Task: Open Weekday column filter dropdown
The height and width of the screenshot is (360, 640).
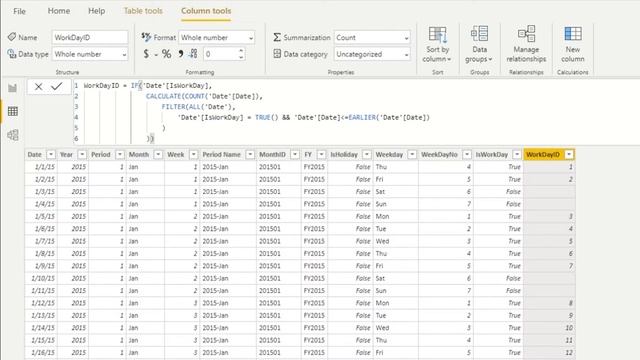Action: (412, 154)
